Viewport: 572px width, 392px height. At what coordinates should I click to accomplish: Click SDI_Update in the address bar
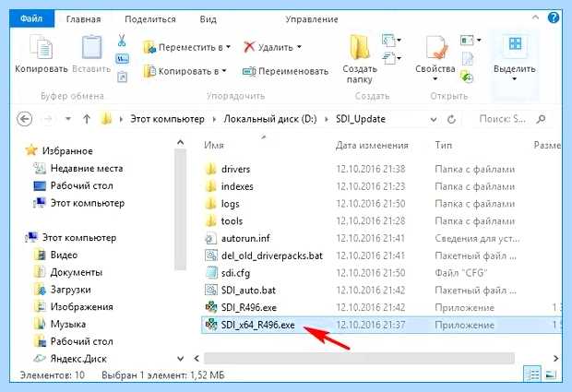361,119
